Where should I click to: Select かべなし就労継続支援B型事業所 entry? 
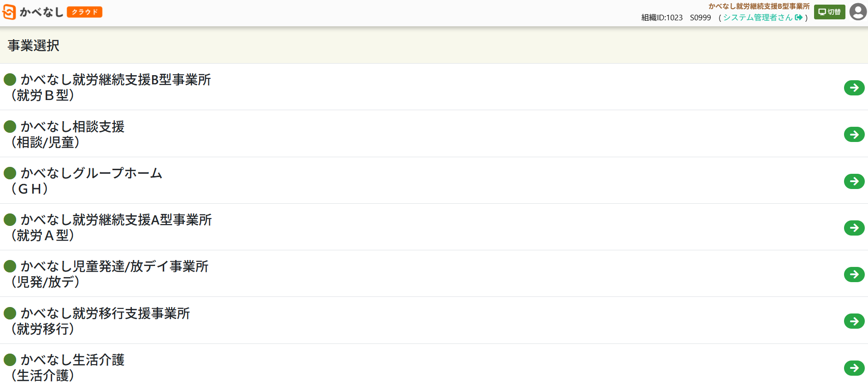pyautogui.click(x=115, y=80)
